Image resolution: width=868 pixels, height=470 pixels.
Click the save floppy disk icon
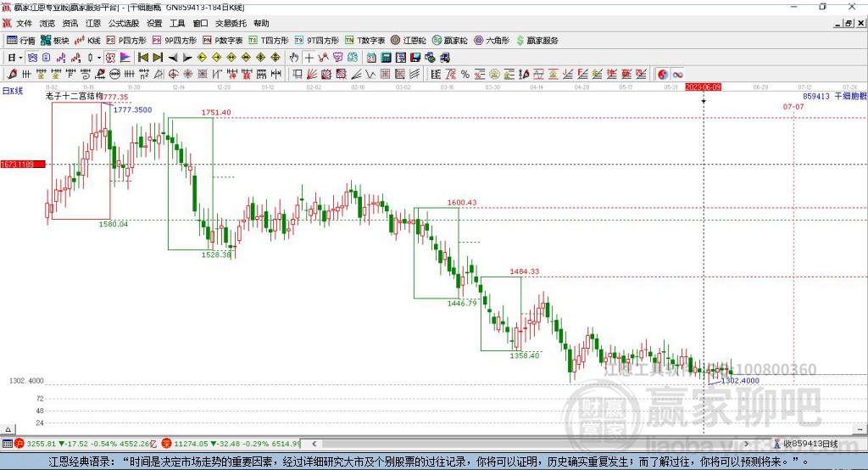[x=415, y=57]
